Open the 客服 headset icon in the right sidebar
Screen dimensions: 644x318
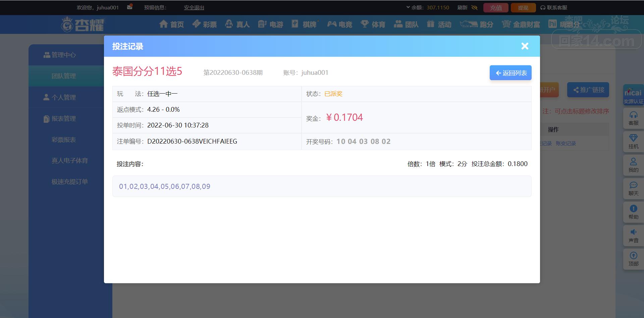click(x=633, y=115)
